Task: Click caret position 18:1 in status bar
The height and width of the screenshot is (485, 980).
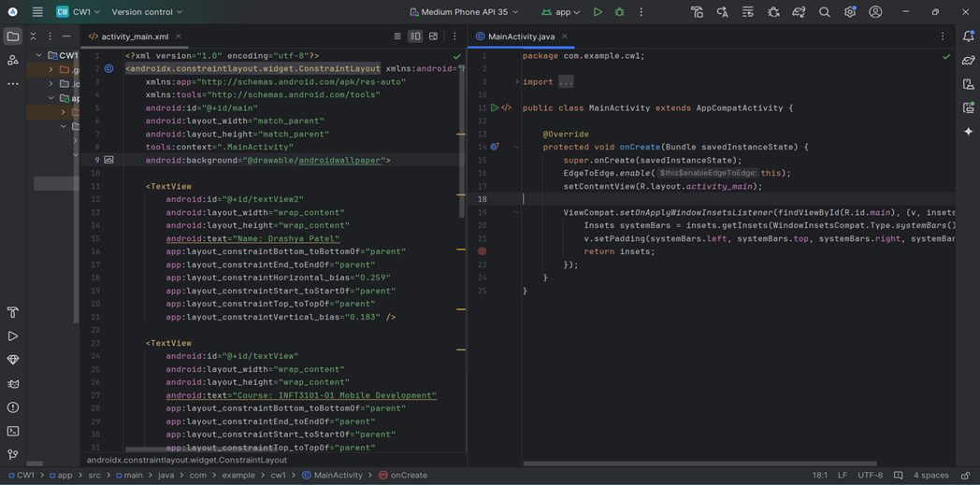Action: [820, 475]
